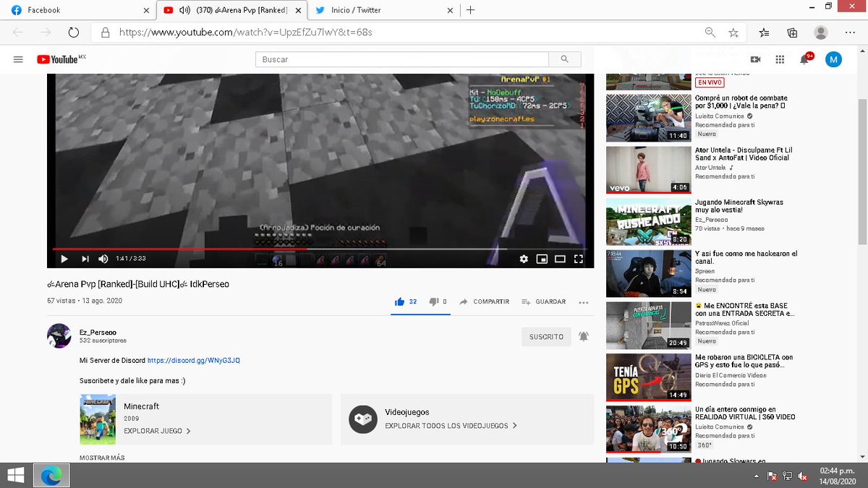
Task: Toggle channel notification bell for Ez_Perseoo
Action: coord(584,337)
